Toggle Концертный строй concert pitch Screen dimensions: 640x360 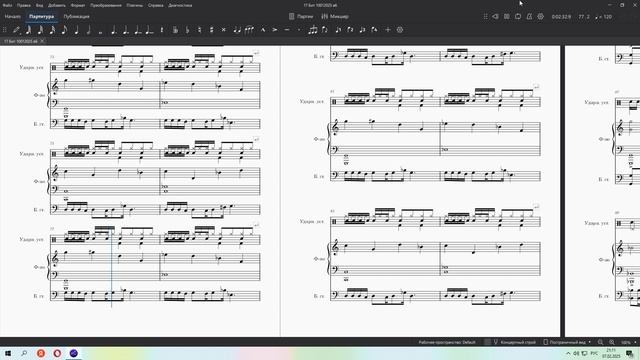pos(514,342)
